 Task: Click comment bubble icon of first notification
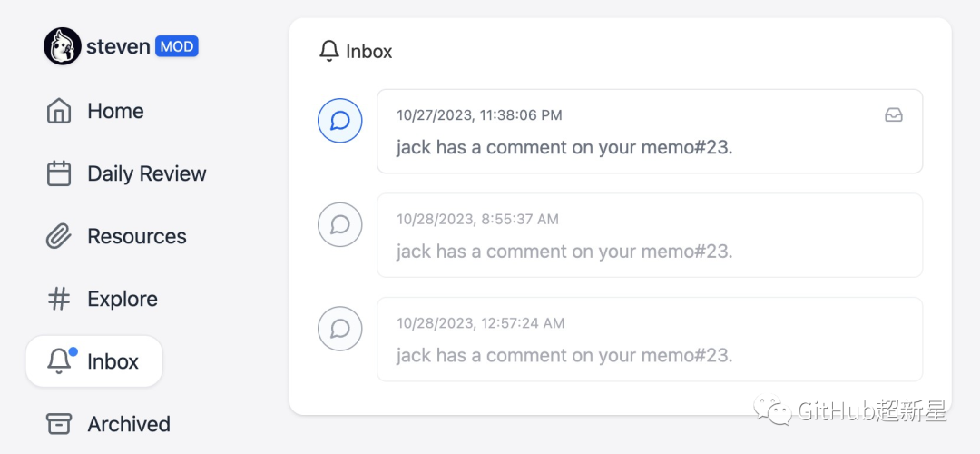click(x=340, y=121)
